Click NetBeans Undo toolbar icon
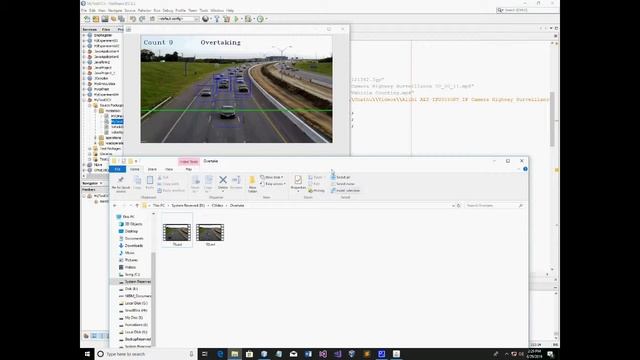This screenshot has width=640, height=360. coord(133,19)
